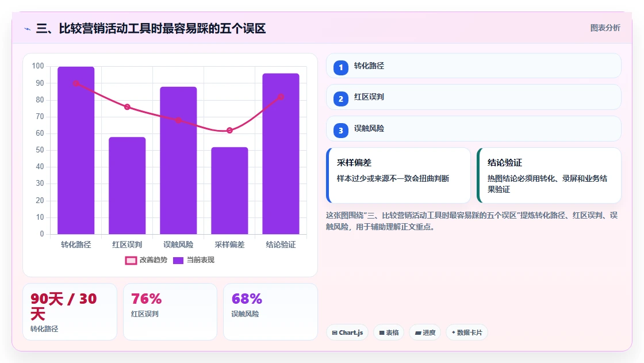
Task: Click the 误触风险 purple bar
Action: point(178,161)
